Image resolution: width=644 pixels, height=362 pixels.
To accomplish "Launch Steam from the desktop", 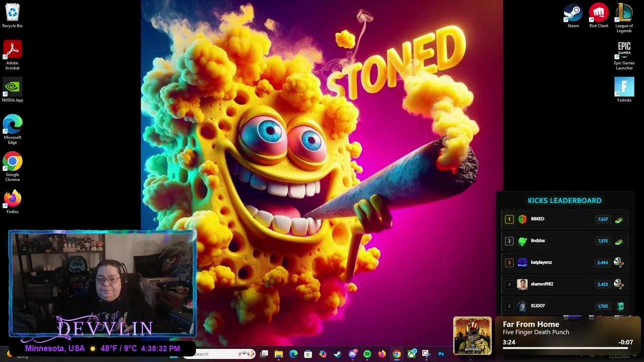I will [x=573, y=16].
